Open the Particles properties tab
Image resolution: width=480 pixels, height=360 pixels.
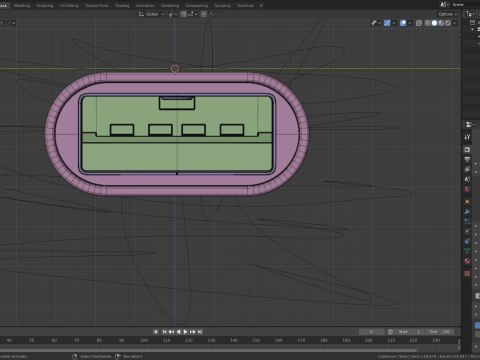(x=467, y=221)
